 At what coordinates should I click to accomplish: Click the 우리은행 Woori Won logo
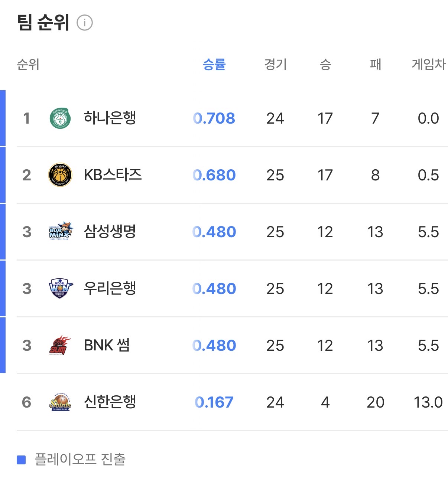coord(61,289)
